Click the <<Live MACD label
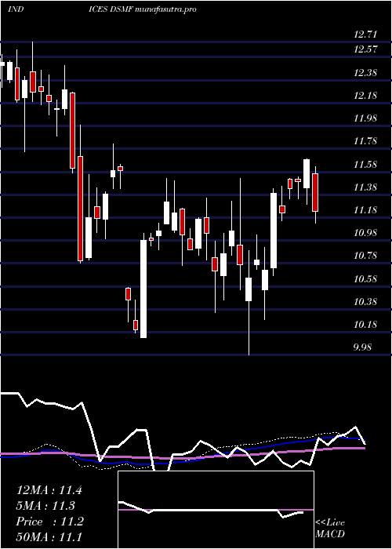The image size is (392, 549). point(330,529)
